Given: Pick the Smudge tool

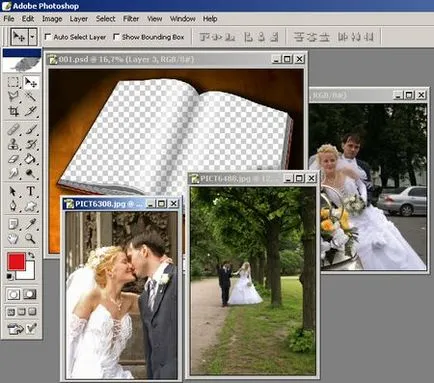Looking at the screenshot, I should click(x=13, y=173).
